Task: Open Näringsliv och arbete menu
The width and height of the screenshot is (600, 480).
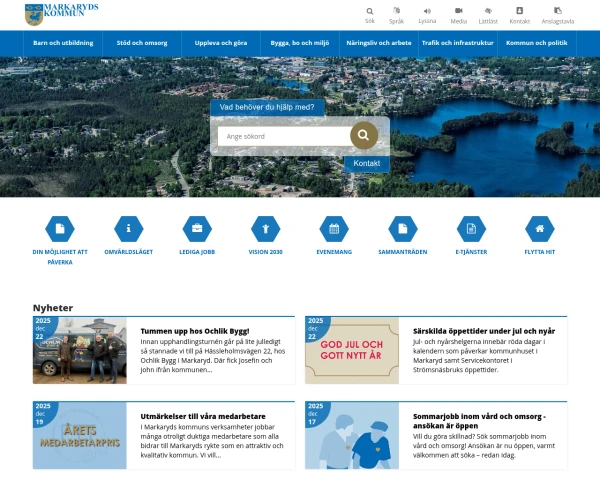Action: point(378,43)
